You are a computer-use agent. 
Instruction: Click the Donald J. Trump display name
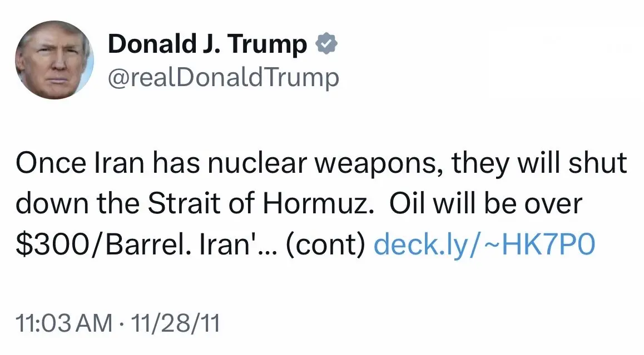[x=207, y=44]
